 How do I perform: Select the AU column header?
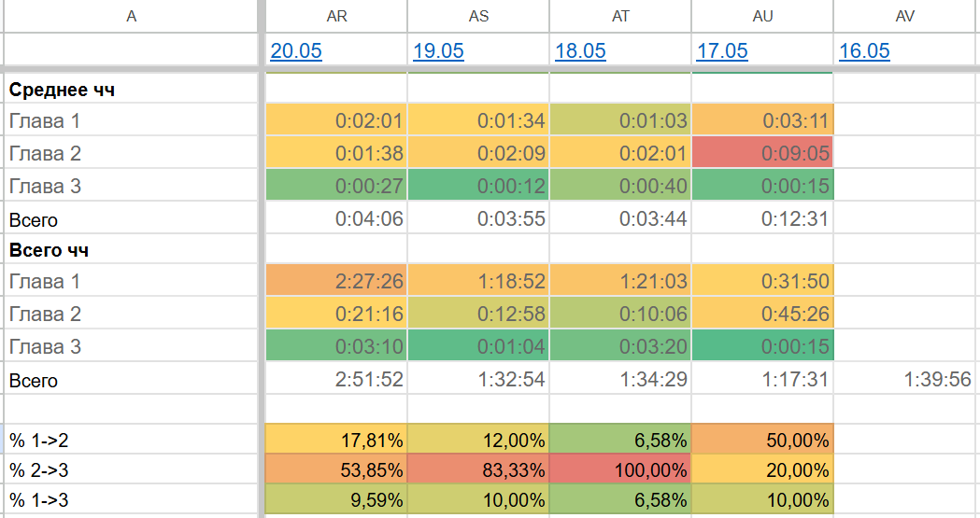pyautogui.click(x=762, y=16)
